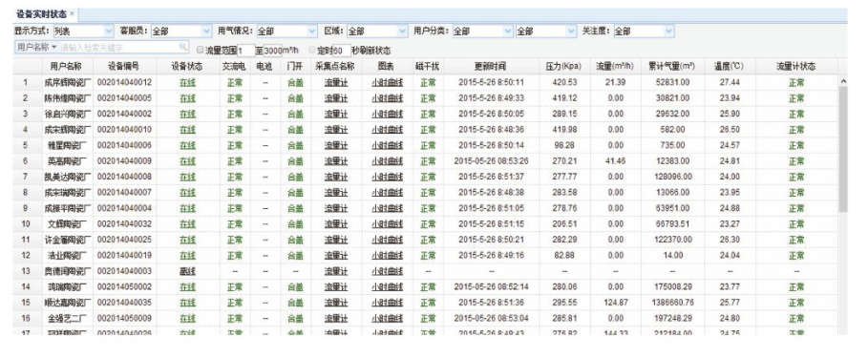
Task: Open 小时曲线 for device 002014040035
Action: click(387, 304)
